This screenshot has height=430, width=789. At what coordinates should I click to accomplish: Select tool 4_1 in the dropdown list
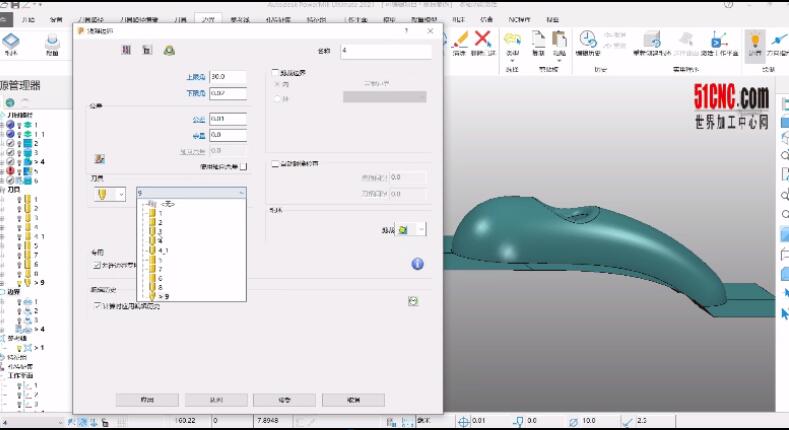[x=163, y=250]
